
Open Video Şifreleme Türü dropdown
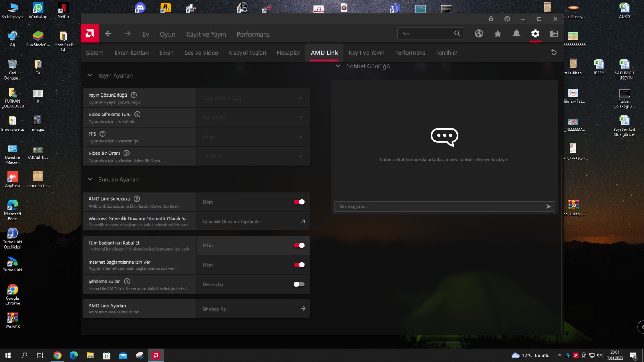pos(253,117)
